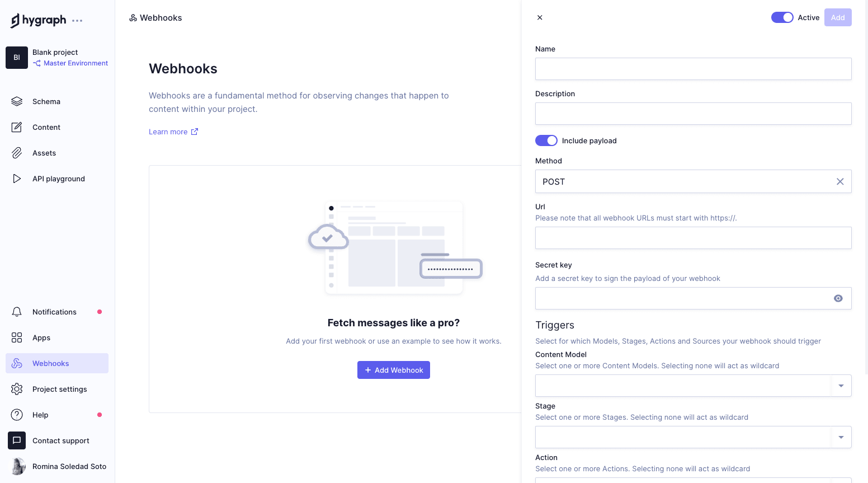Expand the Content Model dropdown
Viewport: 868px width, 483px height.
click(x=841, y=386)
